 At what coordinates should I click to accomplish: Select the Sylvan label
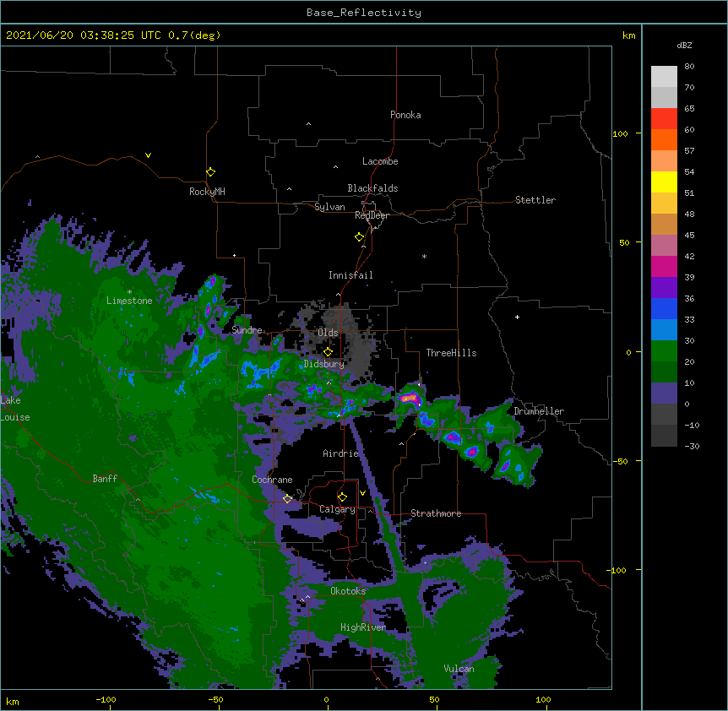(329, 207)
